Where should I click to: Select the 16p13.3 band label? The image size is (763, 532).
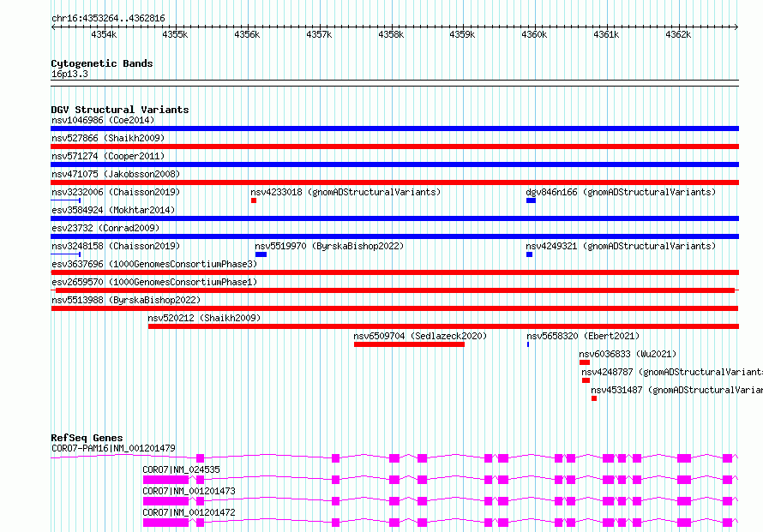69,74
